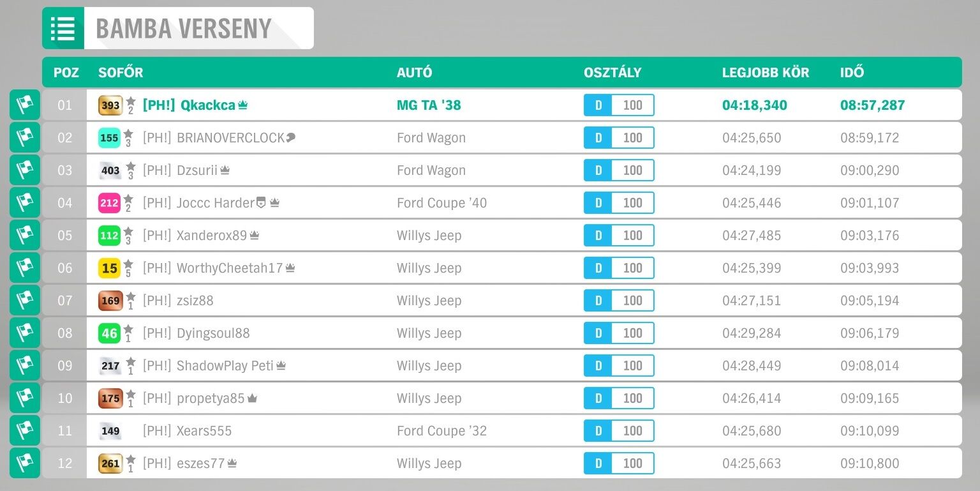Click the D 100 class badge for eszes77

coord(619,464)
